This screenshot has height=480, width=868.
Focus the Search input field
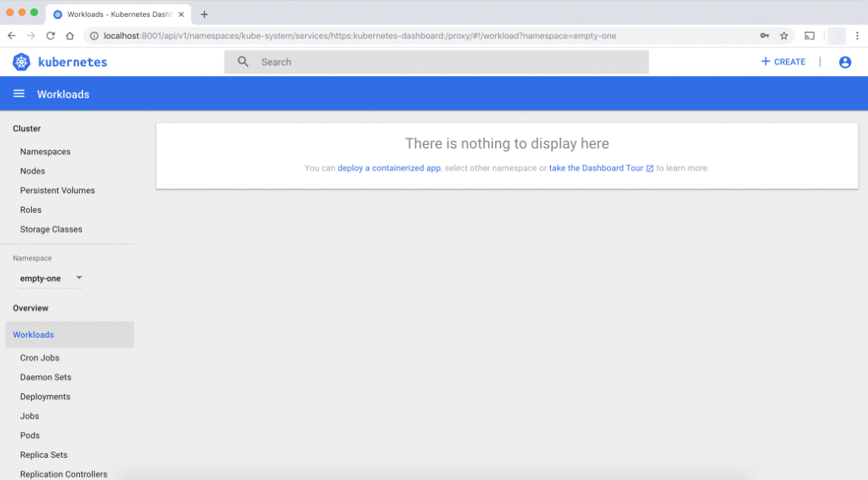tap(436, 62)
